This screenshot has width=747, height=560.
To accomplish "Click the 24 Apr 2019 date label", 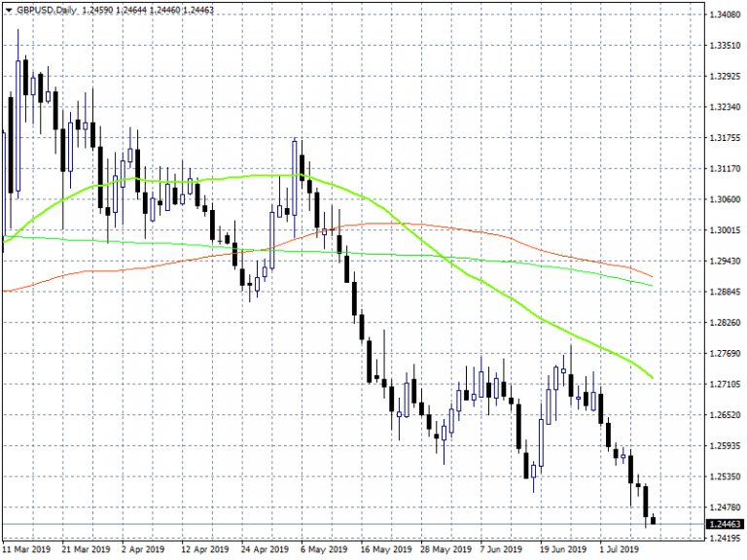I will 266,549.
